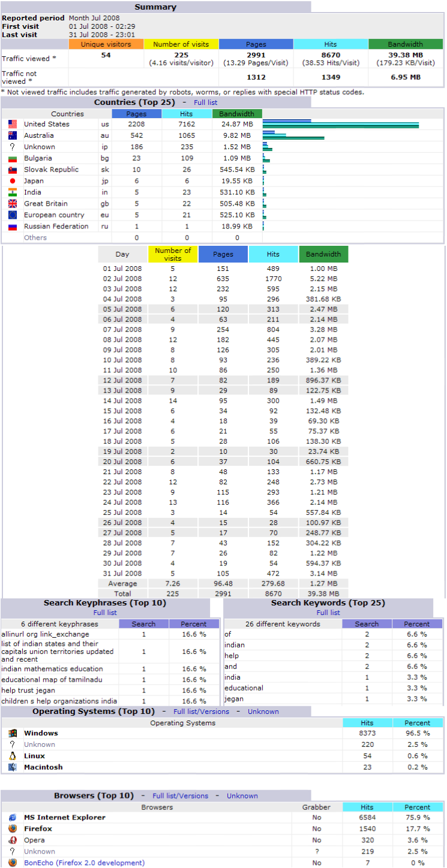The width and height of the screenshot is (447, 868).
Task: Click the 96.5 % value for Windows
Action: pyautogui.click(x=418, y=733)
